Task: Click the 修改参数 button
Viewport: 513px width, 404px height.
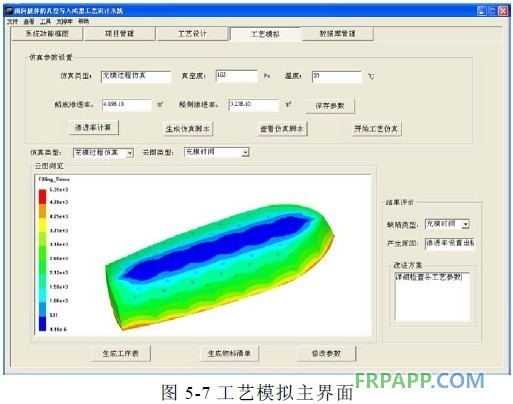Action: (x=326, y=353)
